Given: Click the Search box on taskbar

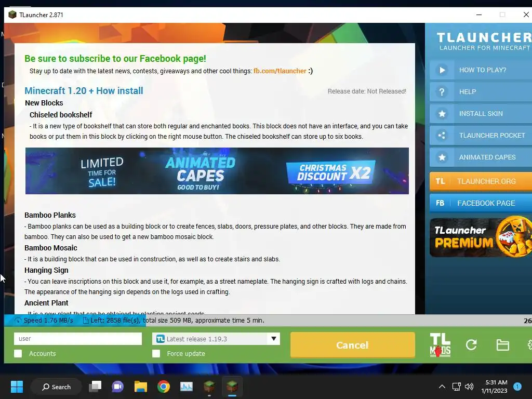Looking at the screenshot, I should coord(56,387).
